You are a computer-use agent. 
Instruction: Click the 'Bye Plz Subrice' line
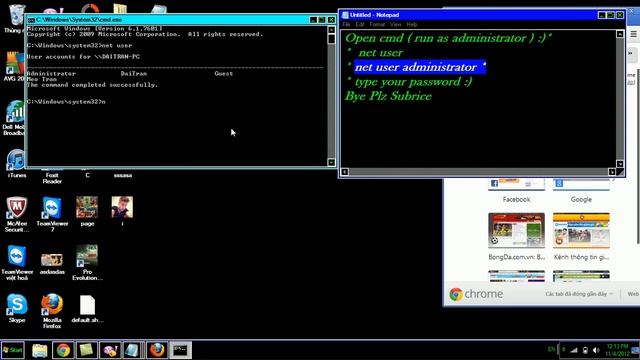point(388,96)
